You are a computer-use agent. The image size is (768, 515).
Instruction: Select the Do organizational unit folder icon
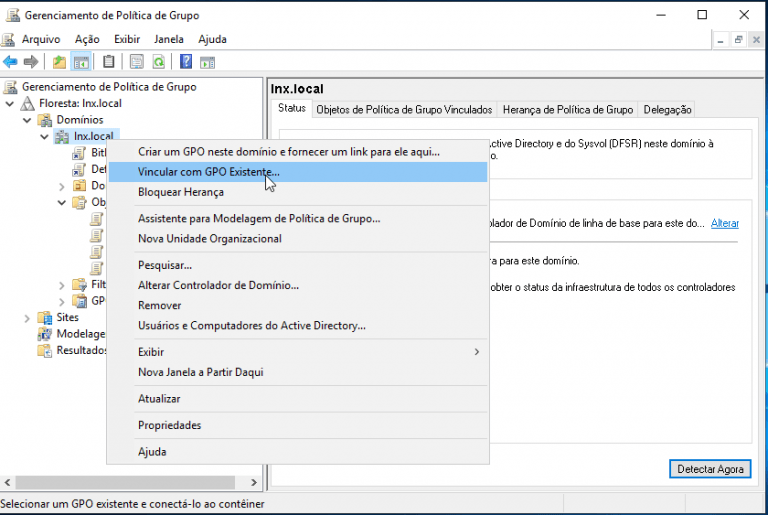(79, 186)
